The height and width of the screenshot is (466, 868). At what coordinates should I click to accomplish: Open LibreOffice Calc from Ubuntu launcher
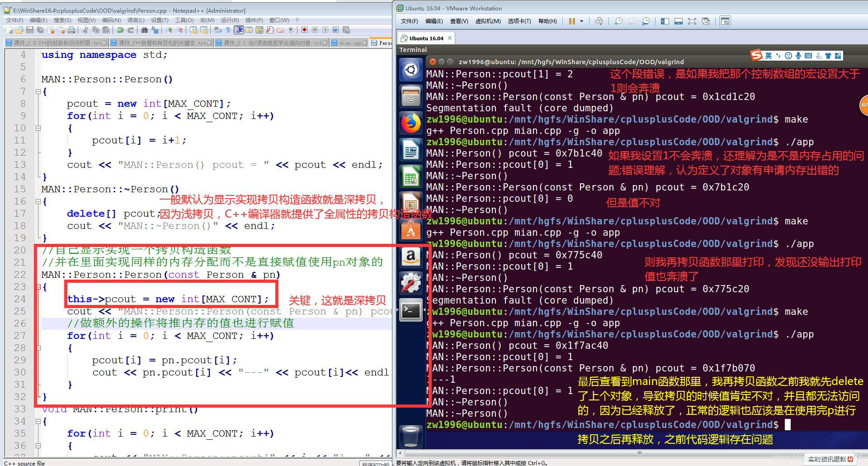coord(410,176)
